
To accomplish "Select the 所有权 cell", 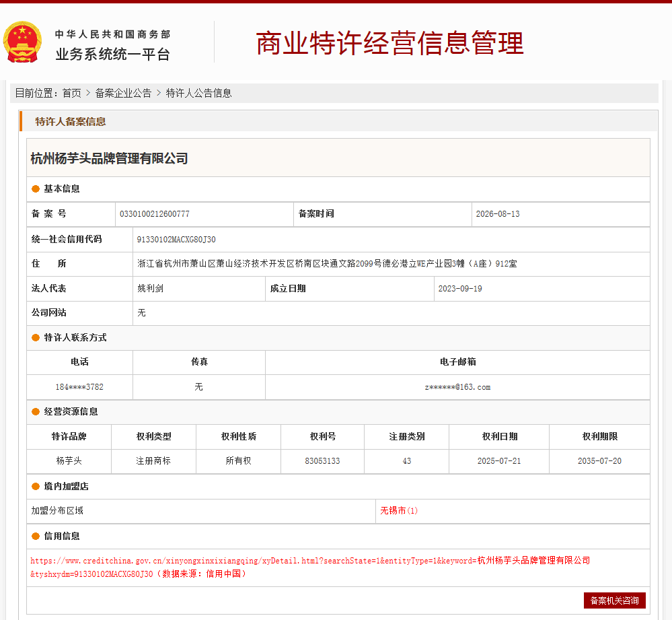I will [238, 461].
